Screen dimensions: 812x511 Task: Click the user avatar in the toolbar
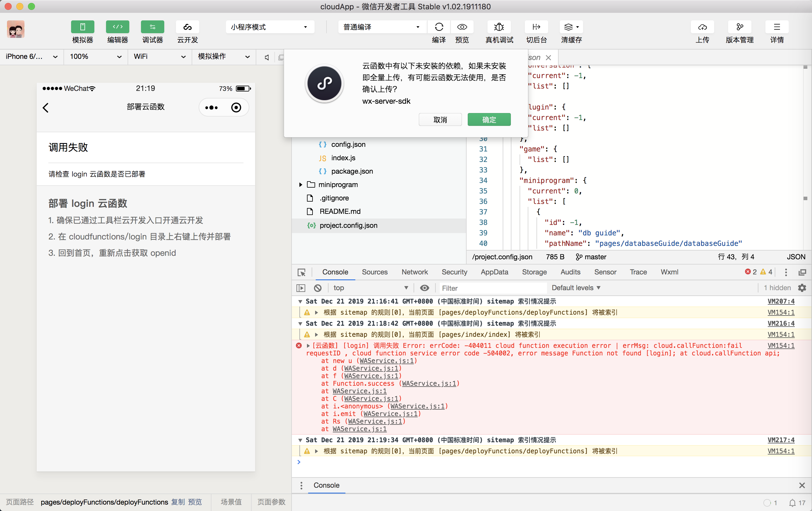click(x=15, y=29)
